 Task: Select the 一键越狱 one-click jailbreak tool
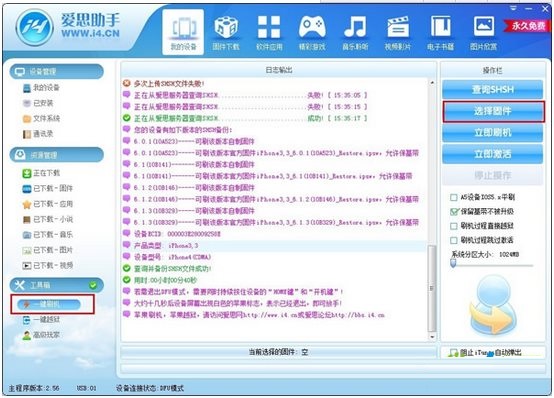(41, 320)
